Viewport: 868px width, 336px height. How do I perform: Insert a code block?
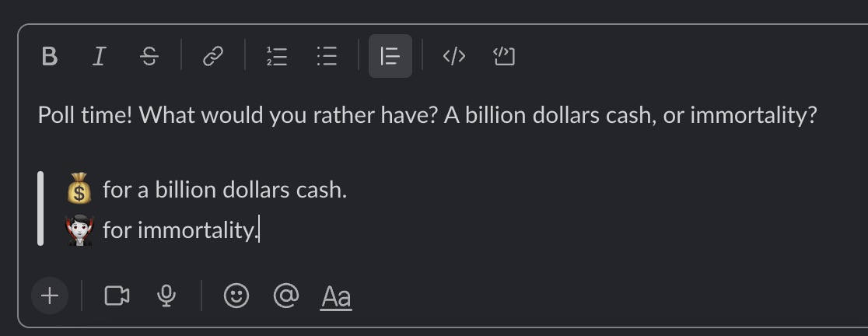(x=504, y=57)
